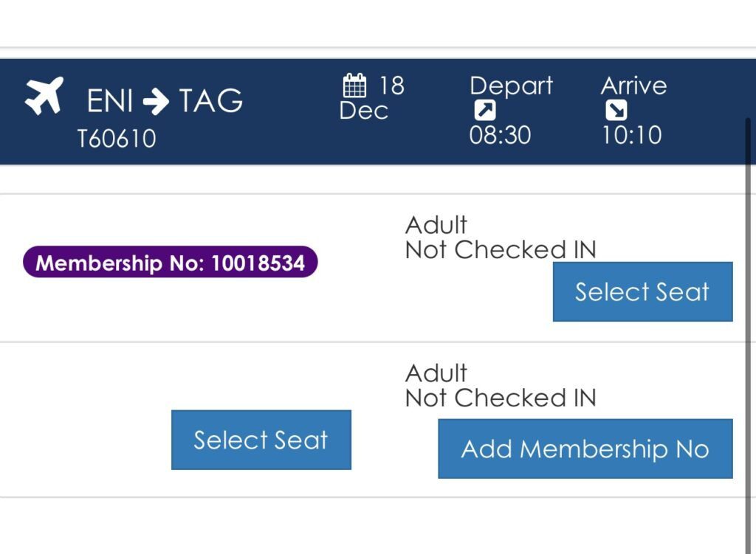Image resolution: width=756 pixels, height=554 pixels.
Task: Click the right arrow between ENI and TAG
Action: click(156, 101)
